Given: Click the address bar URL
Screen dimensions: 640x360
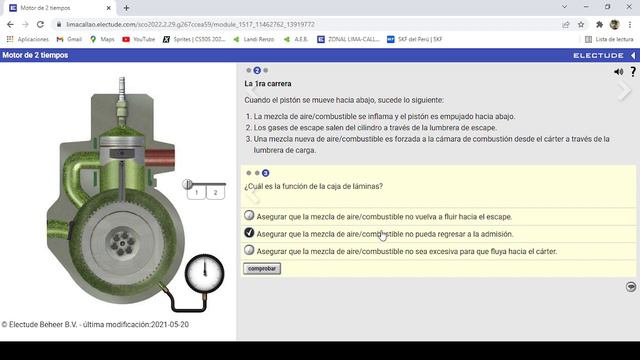Looking at the screenshot, I should (x=190, y=24).
